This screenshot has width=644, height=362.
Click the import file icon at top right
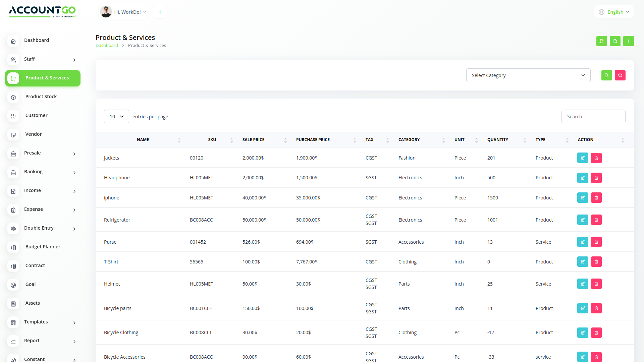601,41
